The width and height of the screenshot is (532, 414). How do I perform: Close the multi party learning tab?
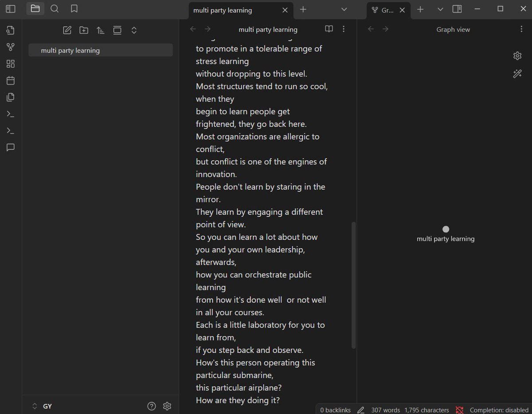coord(285,10)
